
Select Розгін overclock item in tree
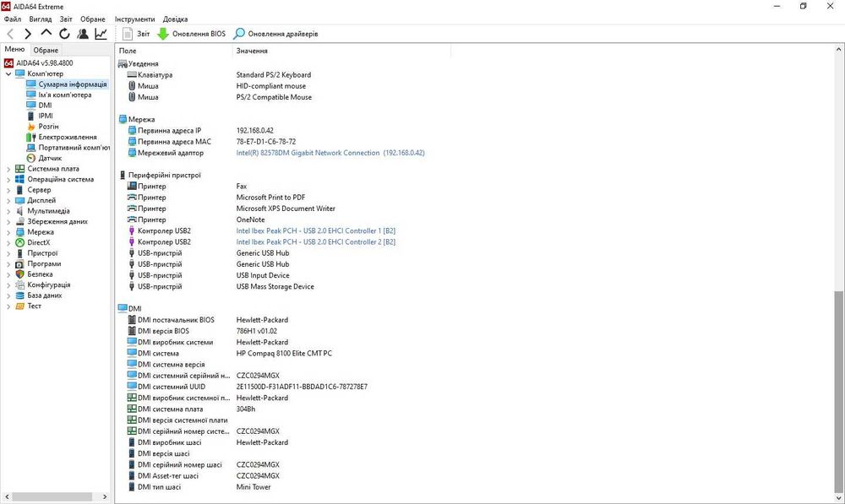[x=48, y=127]
